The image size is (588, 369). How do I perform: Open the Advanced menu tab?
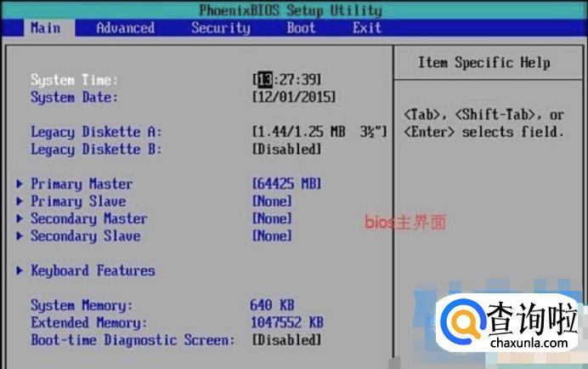coord(125,28)
